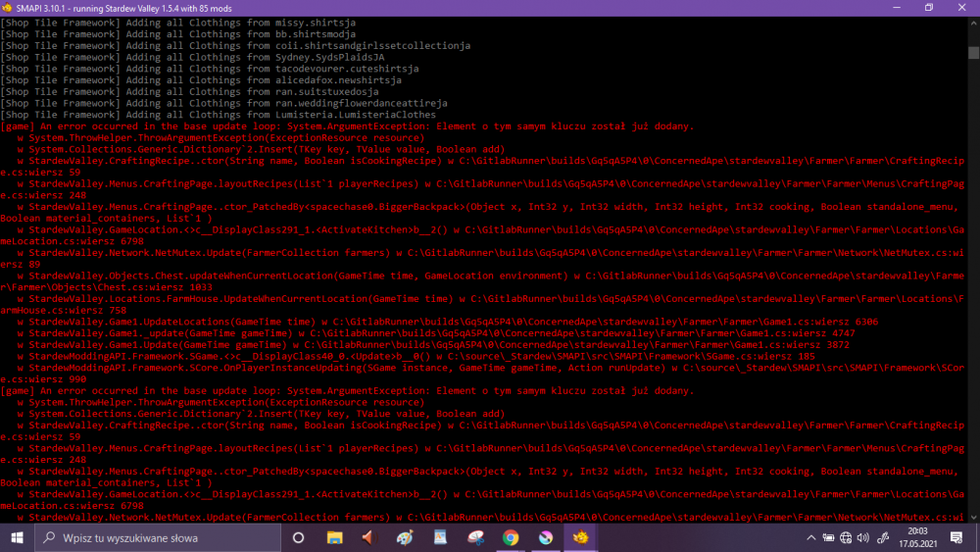980x552 pixels.
Task: Open File Explorer from the taskbar
Action: [334, 537]
